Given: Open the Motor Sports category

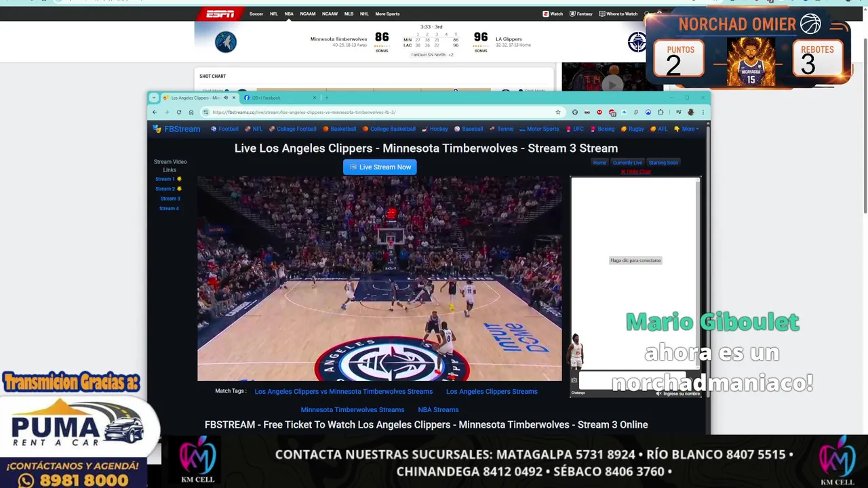Looking at the screenshot, I should (539, 129).
